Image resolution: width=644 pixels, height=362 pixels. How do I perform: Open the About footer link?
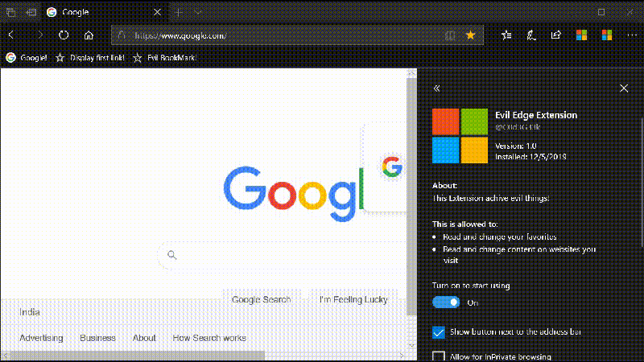point(144,338)
